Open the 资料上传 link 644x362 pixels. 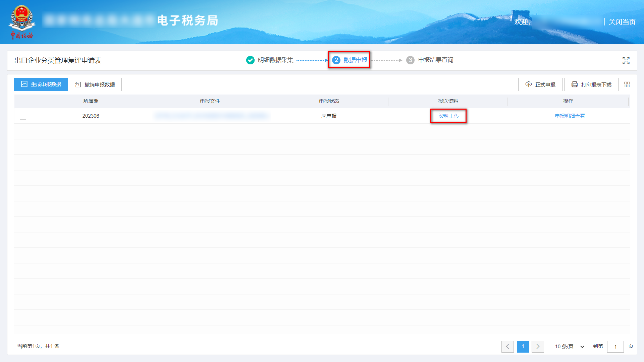448,116
